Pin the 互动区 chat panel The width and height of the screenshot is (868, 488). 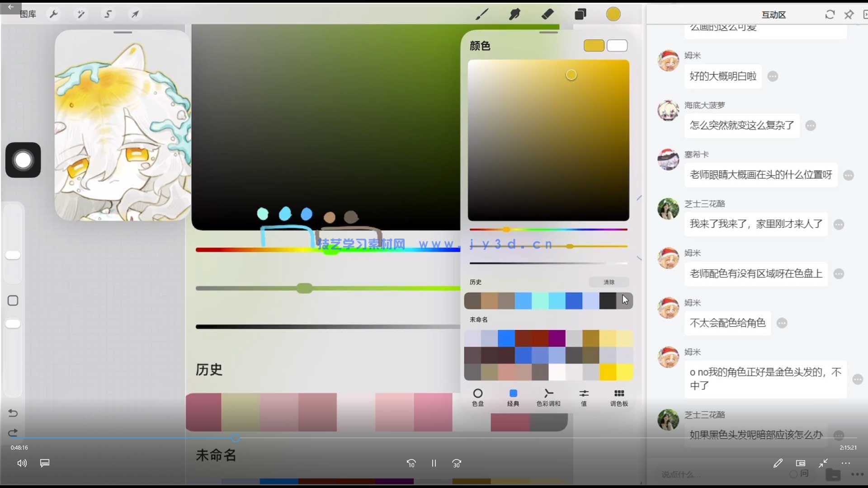(x=849, y=14)
